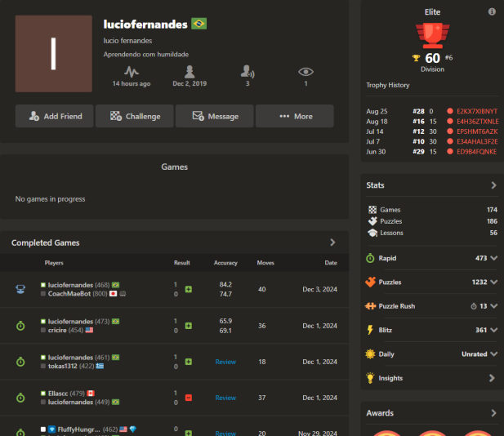
Task: Click the profile views eye icon
Action: pyautogui.click(x=306, y=72)
